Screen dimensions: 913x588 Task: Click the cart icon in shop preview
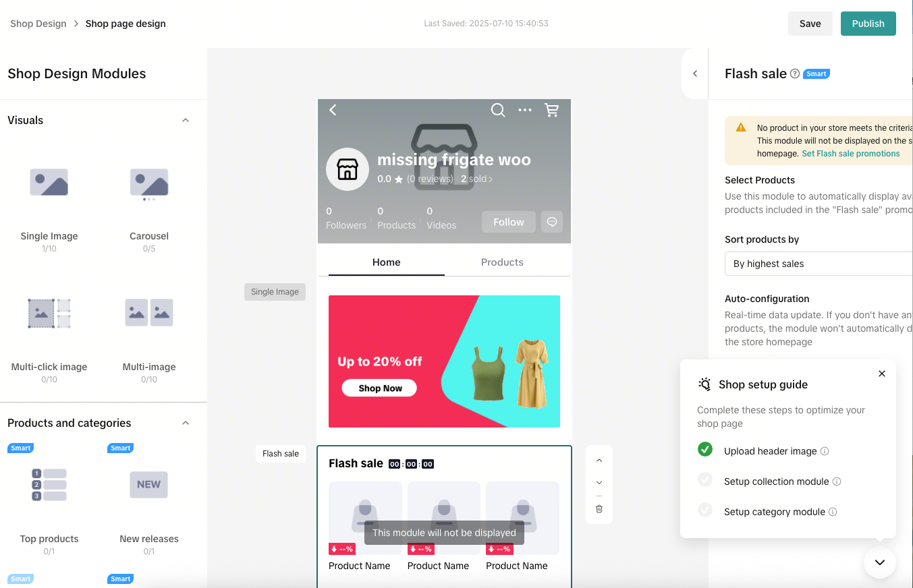coord(551,110)
